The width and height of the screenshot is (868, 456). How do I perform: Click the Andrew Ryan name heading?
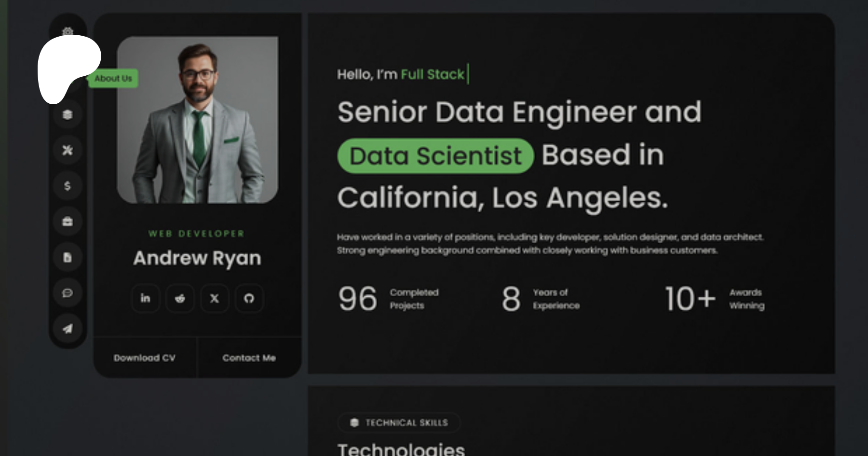pos(197,258)
